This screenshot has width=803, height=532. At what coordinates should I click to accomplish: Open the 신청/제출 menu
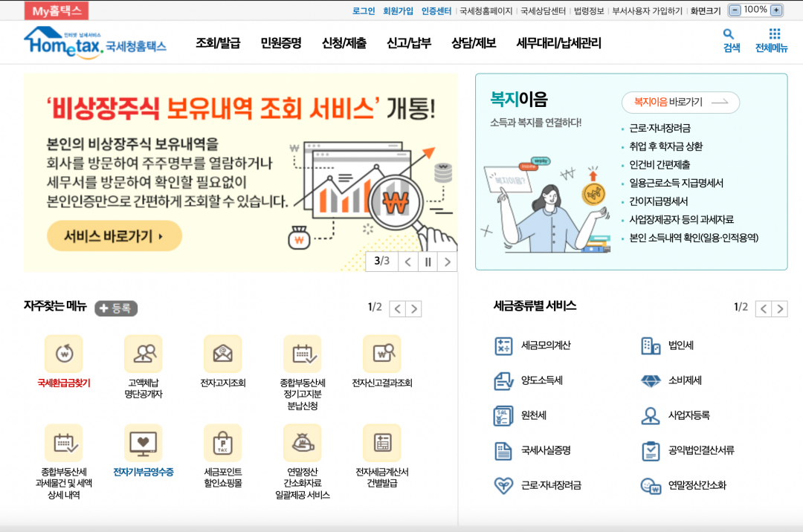click(344, 43)
